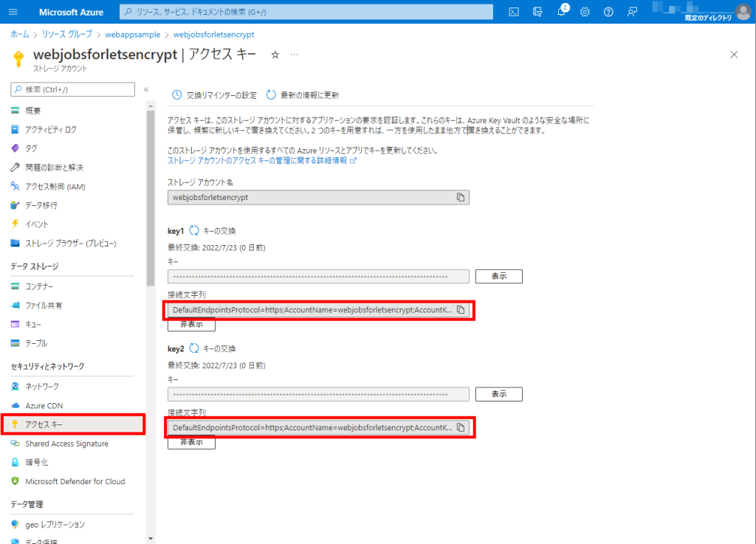Viewport: 756px width, 544px height.
Task: Hide key2 connection string with 非表示
Action: coord(191,442)
